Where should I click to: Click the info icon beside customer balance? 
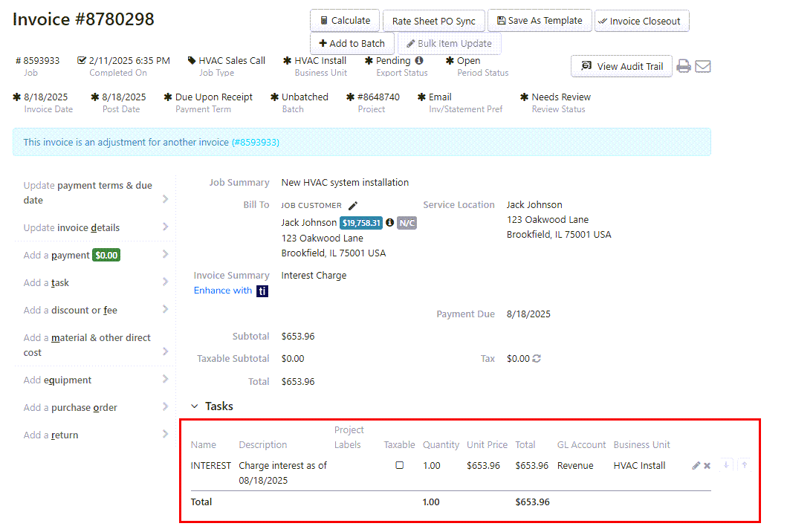389,222
